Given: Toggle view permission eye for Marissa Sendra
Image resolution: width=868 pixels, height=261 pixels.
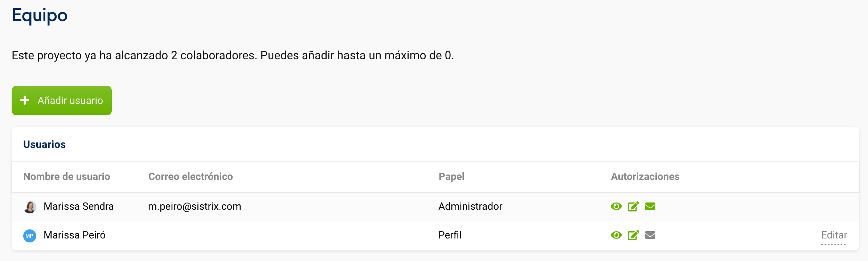Looking at the screenshot, I should tap(616, 206).
